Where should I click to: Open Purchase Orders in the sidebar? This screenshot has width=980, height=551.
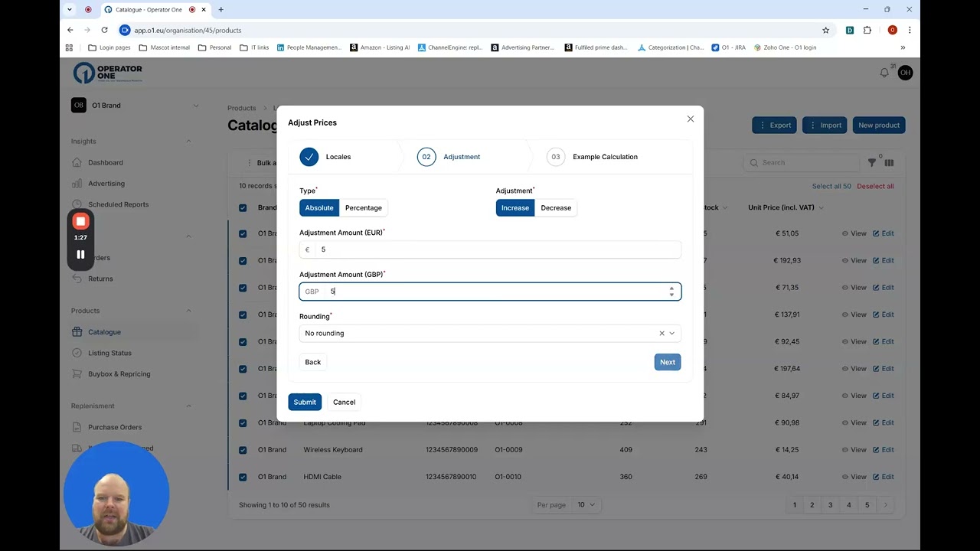pos(115,428)
